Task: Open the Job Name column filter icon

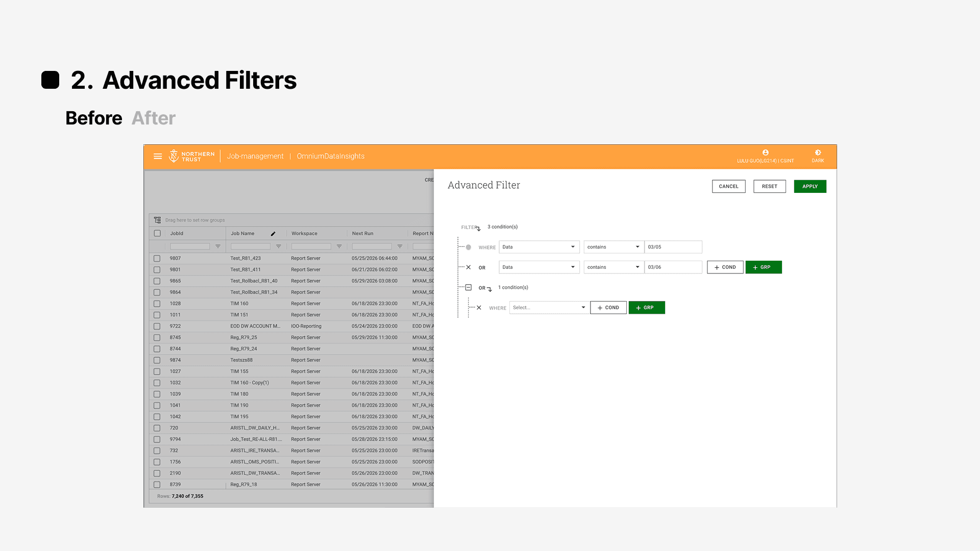Action: [279, 246]
